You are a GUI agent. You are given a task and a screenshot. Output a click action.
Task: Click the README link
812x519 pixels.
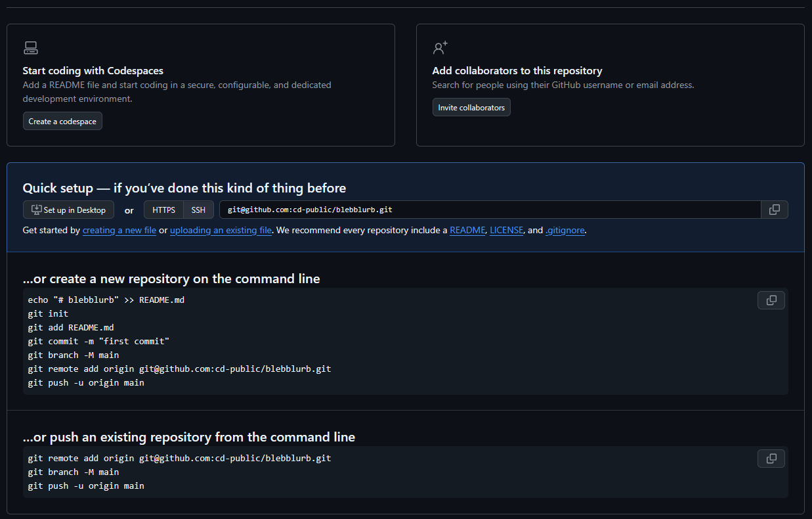(x=467, y=231)
